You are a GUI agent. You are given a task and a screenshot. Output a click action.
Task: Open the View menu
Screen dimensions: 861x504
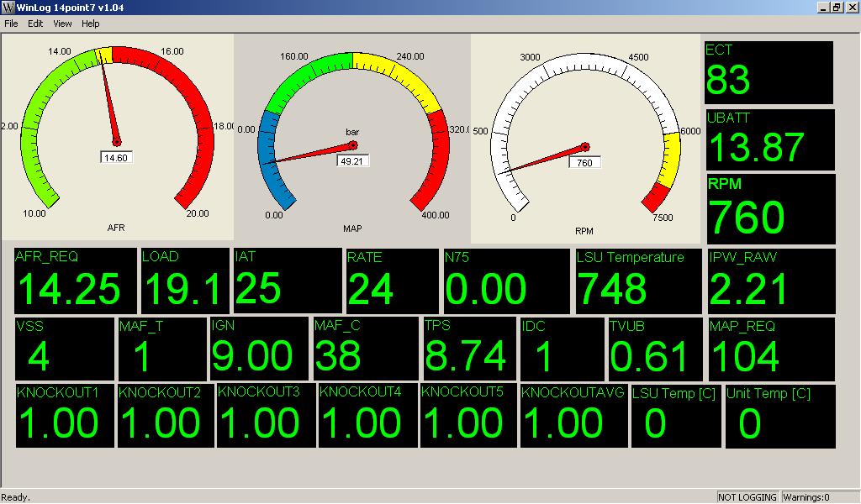point(63,24)
